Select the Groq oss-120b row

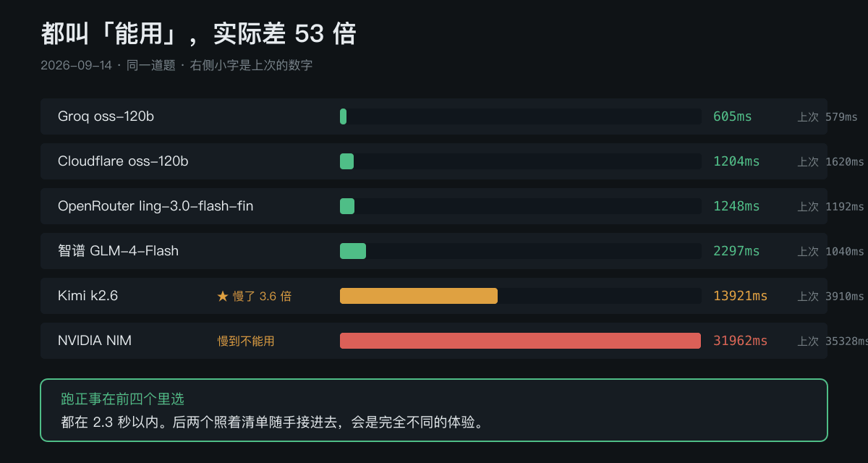coord(434,116)
